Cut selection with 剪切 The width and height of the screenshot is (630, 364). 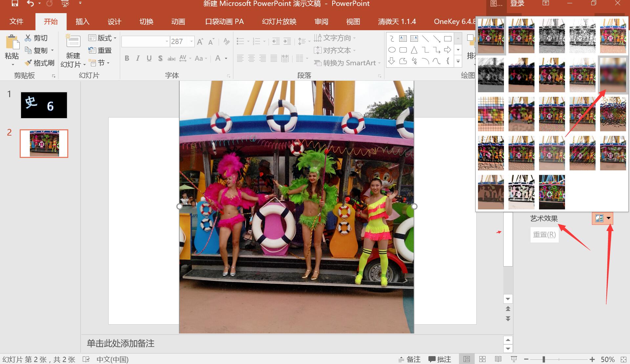[x=36, y=38]
